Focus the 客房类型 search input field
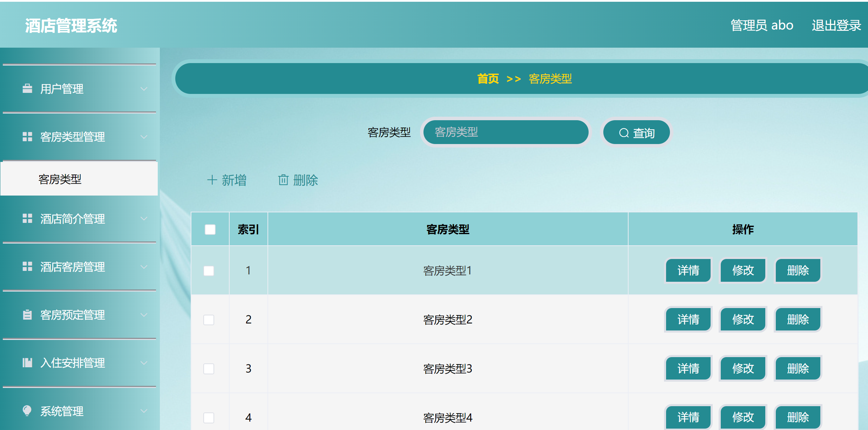 pyautogui.click(x=506, y=132)
